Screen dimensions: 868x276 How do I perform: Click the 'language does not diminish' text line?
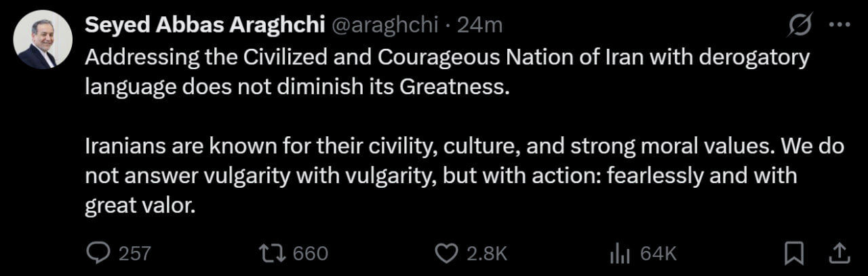[x=296, y=87]
